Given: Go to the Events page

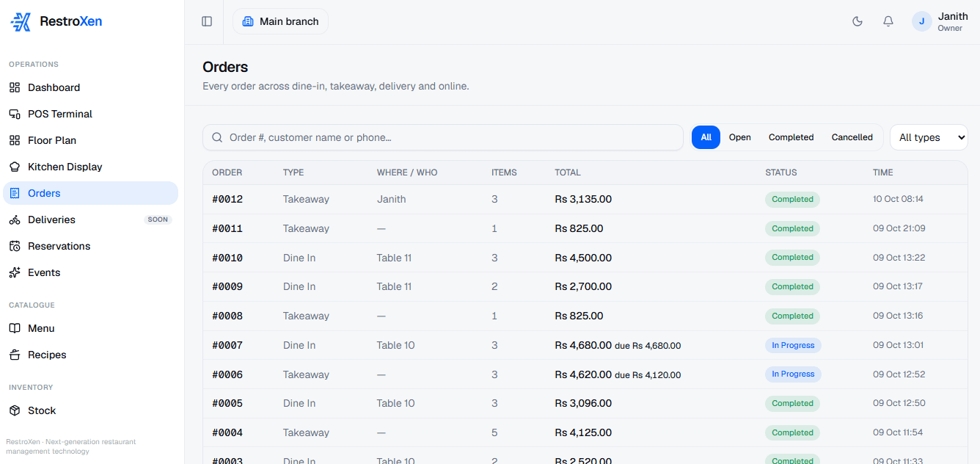Looking at the screenshot, I should pyautogui.click(x=91, y=272).
